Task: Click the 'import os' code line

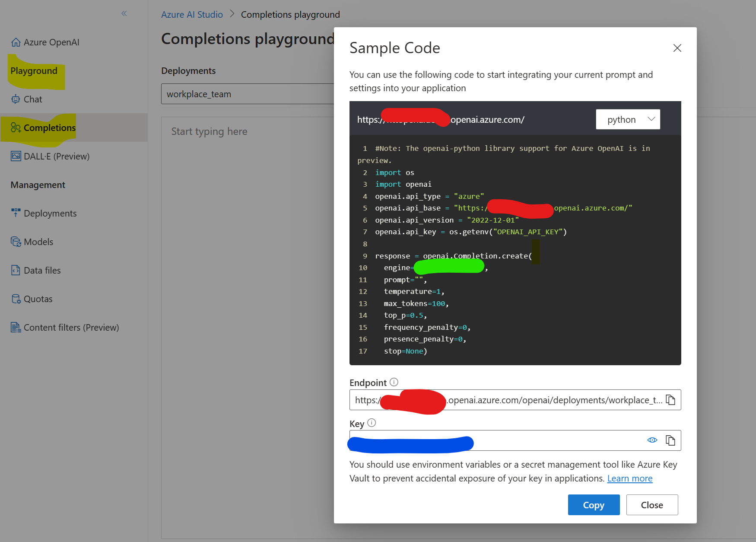Action: (x=395, y=172)
